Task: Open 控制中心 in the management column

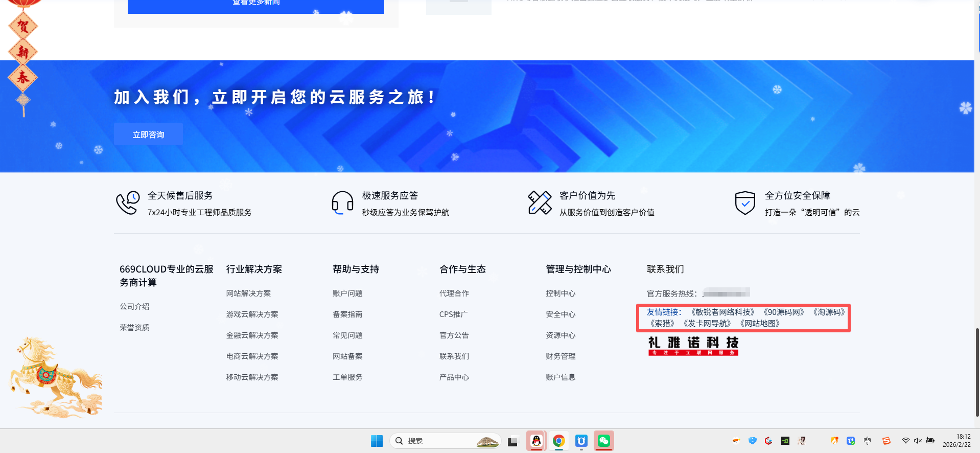Action: [x=560, y=293]
